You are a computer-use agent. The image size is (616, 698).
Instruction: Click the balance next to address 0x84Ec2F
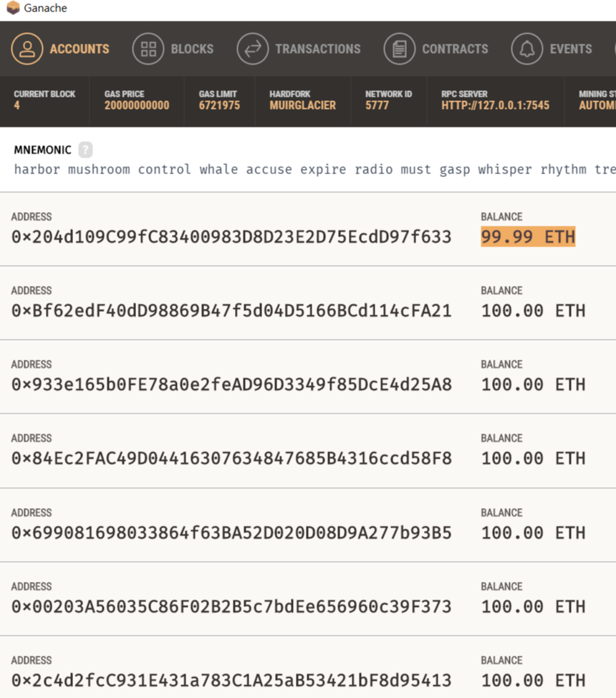[533, 459]
